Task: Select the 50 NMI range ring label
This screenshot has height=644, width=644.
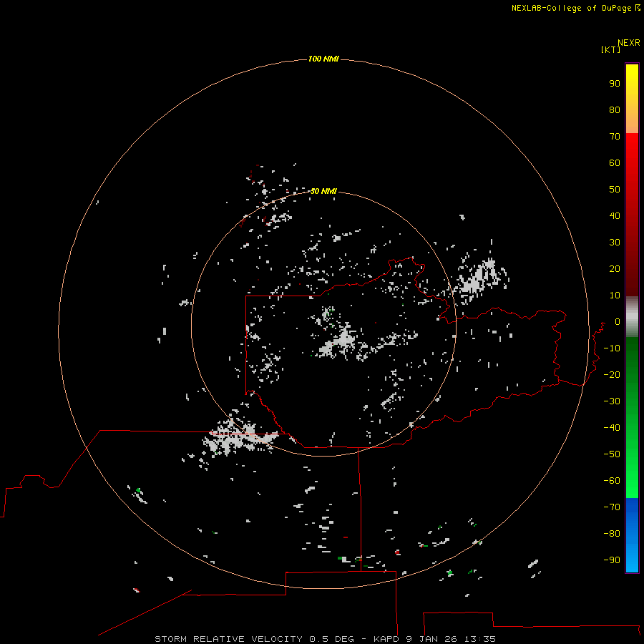Action: pyautogui.click(x=323, y=191)
